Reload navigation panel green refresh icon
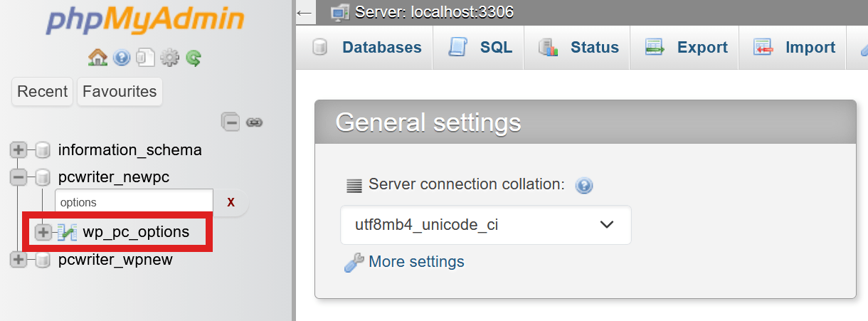The width and height of the screenshot is (868, 321). [194, 58]
